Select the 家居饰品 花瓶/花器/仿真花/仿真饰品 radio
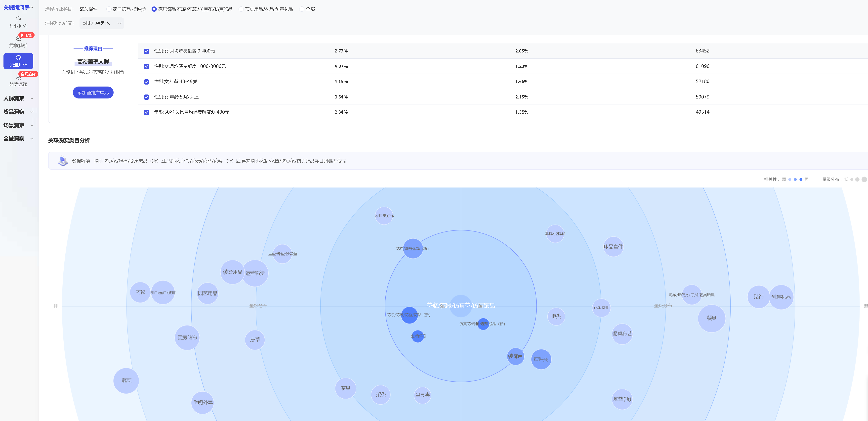Screen dimensions: 868x421 click(154, 9)
